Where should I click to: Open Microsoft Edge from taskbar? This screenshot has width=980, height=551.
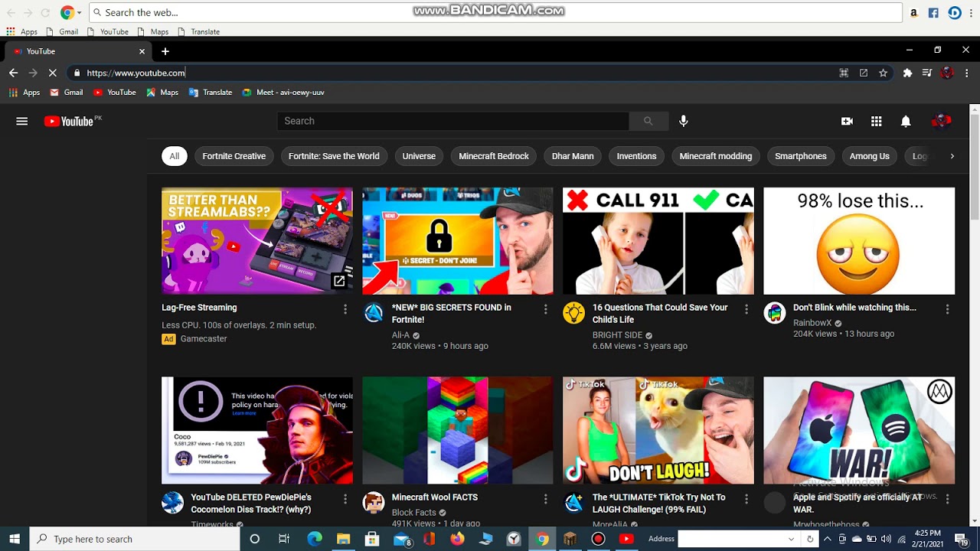click(x=315, y=539)
